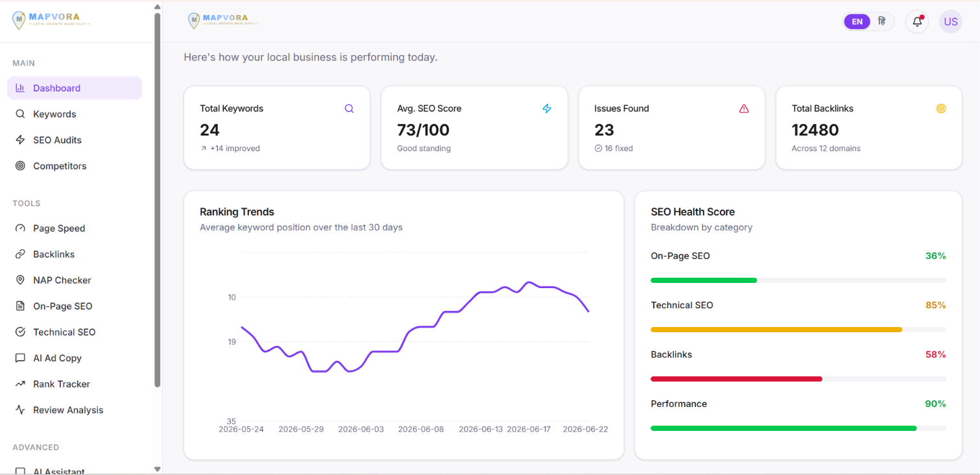
Task: Click the Technical SEO progress bar
Action: (x=798, y=330)
